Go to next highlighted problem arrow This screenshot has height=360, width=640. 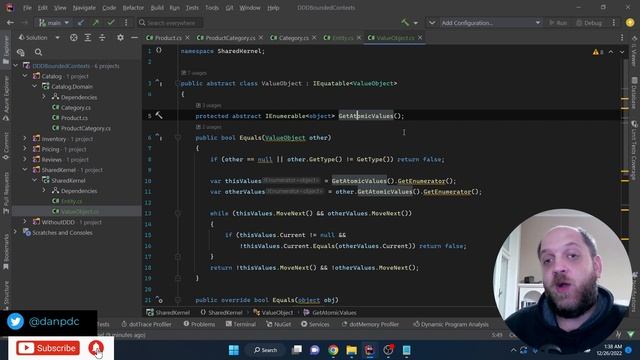click(622, 52)
